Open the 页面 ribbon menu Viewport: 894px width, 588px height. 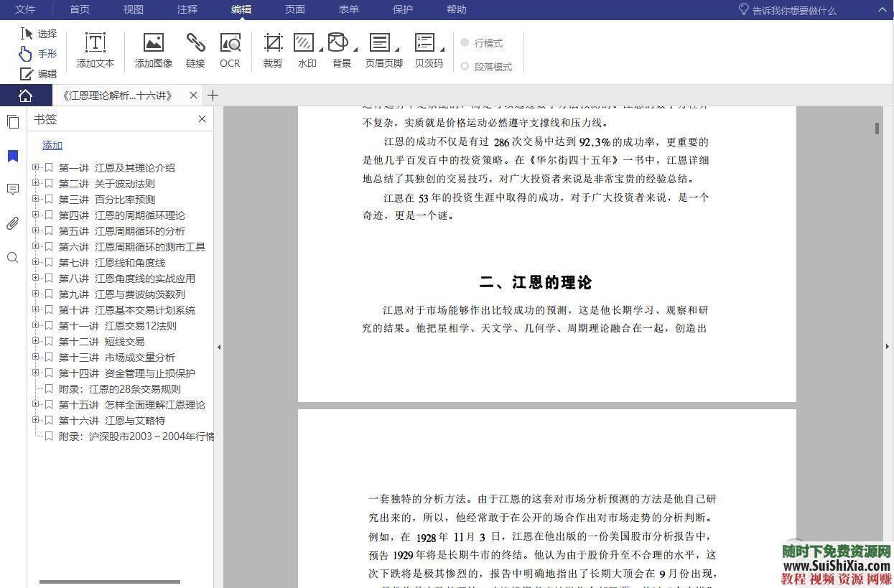[x=294, y=9]
